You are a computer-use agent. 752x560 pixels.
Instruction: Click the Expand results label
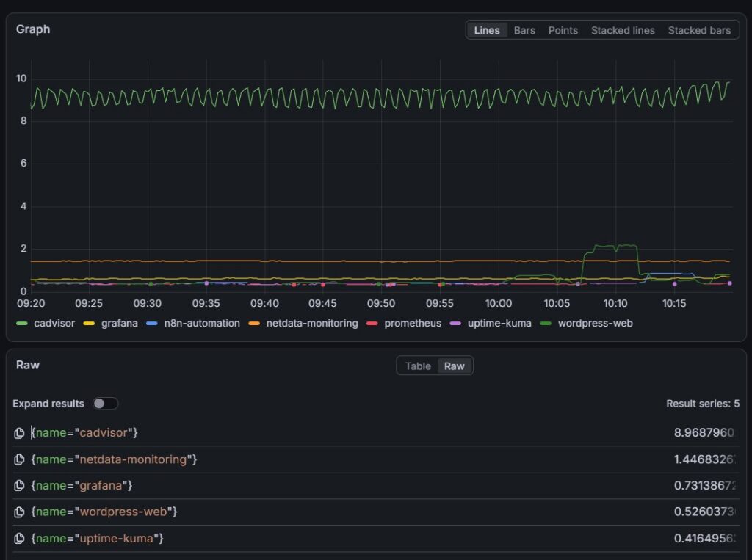coord(48,404)
